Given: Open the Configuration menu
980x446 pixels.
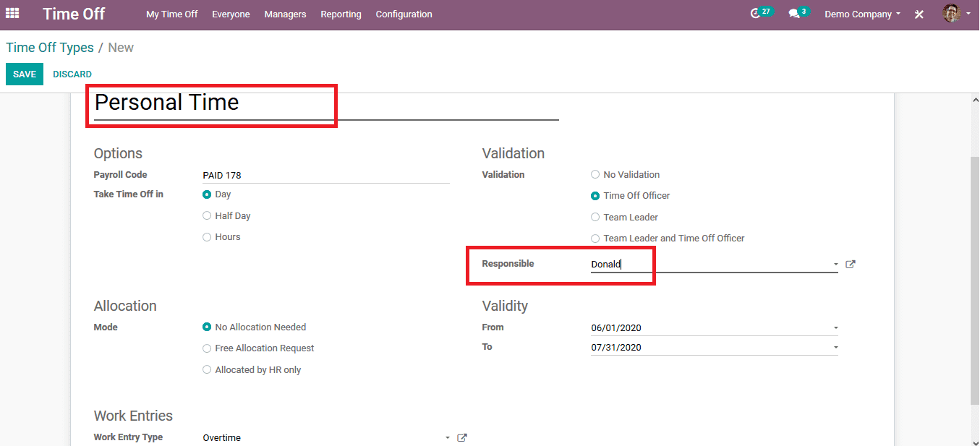Looking at the screenshot, I should pyautogui.click(x=404, y=14).
